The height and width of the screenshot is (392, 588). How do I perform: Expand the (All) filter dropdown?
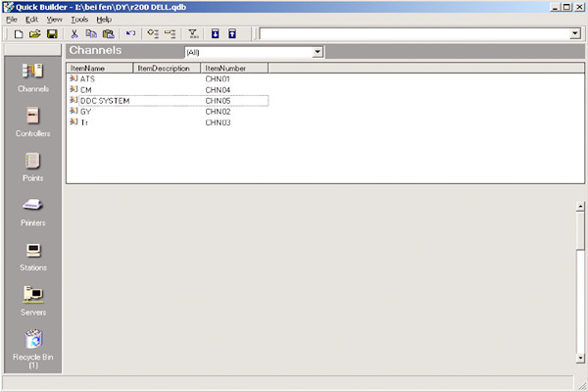pyautogui.click(x=318, y=52)
